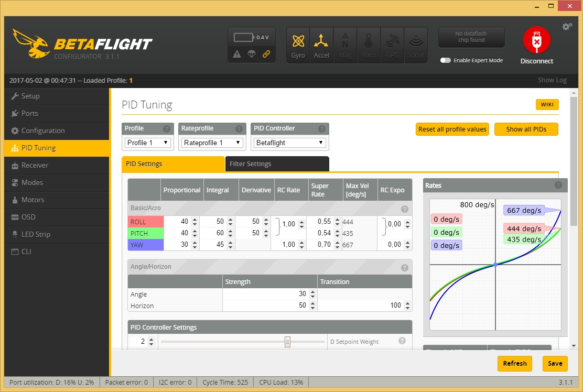583x392 pixels.
Task: Click the ROLL axis color label
Action: [146, 222]
